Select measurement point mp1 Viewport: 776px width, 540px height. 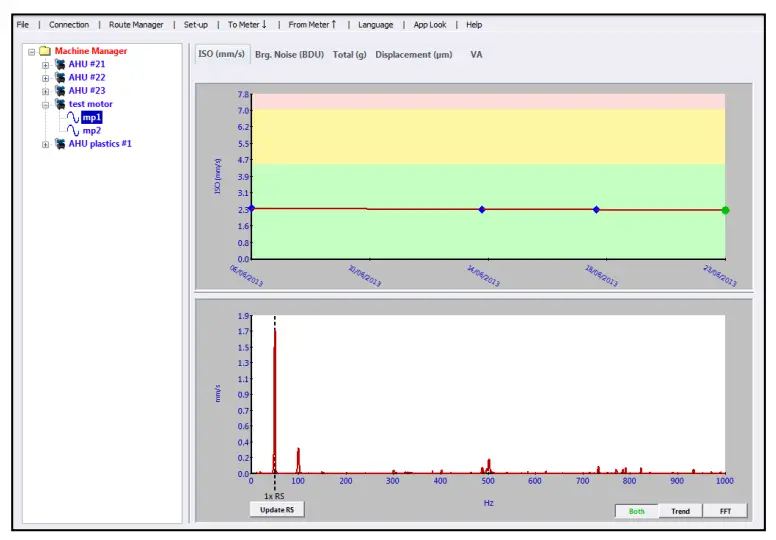pyautogui.click(x=92, y=118)
